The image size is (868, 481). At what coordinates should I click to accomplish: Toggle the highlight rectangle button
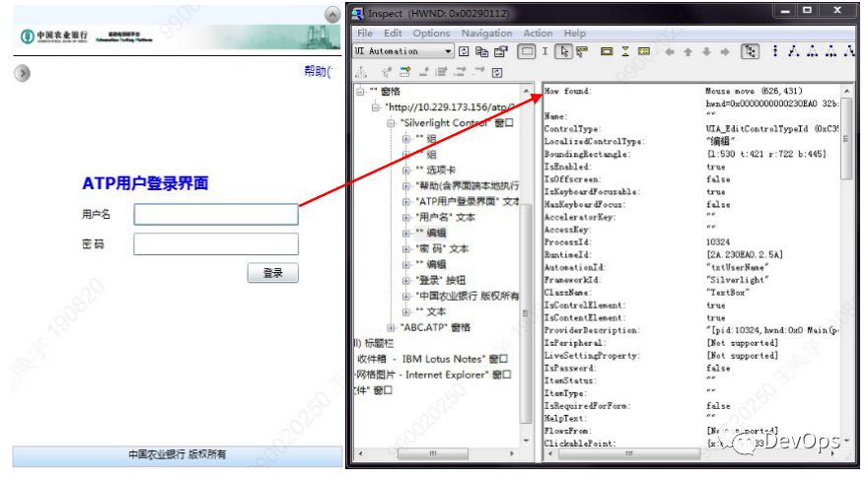pos(527,51)
